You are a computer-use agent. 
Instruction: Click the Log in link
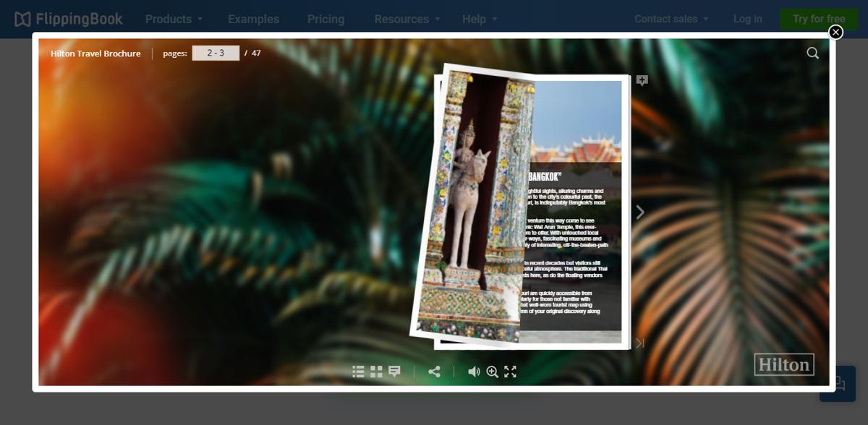click(x=747, y=20)
